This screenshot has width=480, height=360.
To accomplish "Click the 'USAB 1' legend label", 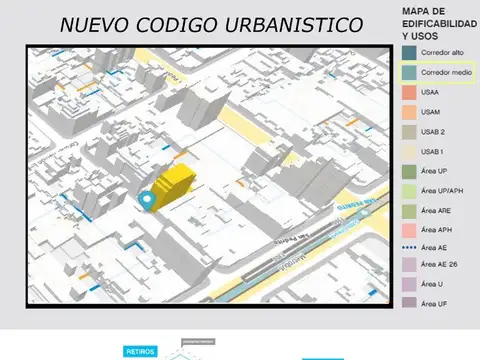I will click(x=432, y=152).
